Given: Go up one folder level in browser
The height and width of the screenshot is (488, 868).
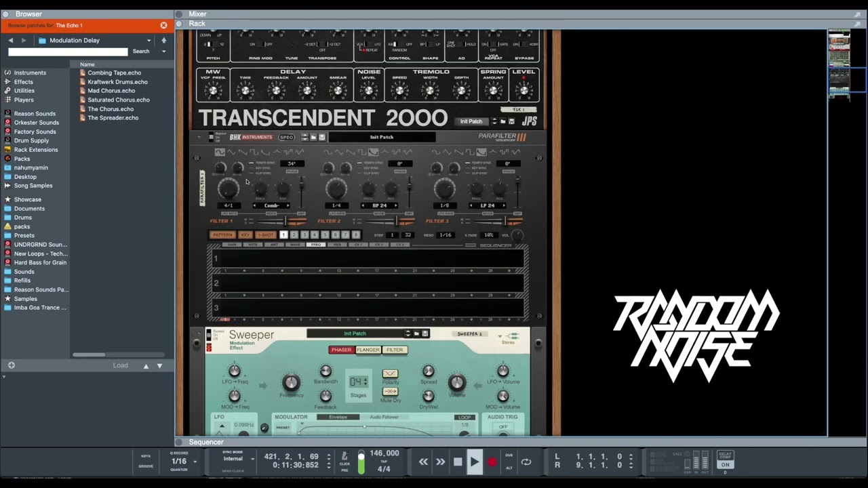Looking at the screenshot, I should tap(163, 40).
